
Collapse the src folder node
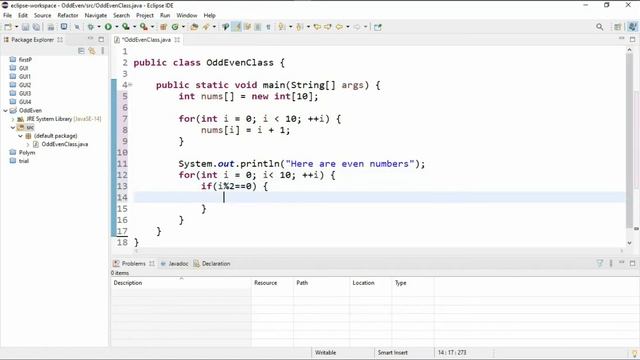click(13, 127)
